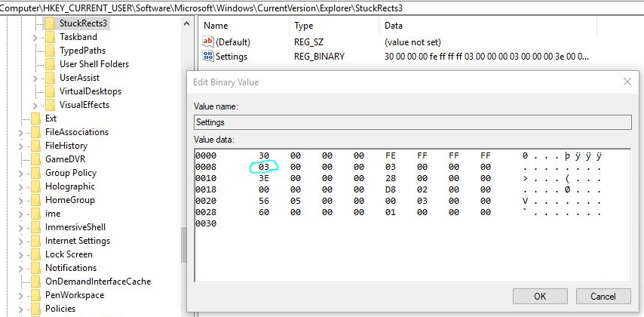Click the TypedPaths folder icon
The width and height of the screenshot is (644, 317).
50,51
